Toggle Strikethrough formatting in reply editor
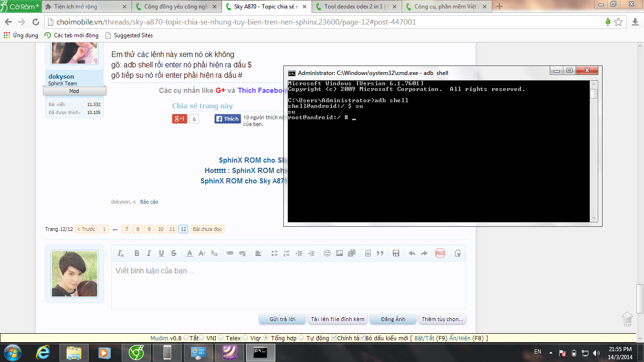 coord(173,253)
